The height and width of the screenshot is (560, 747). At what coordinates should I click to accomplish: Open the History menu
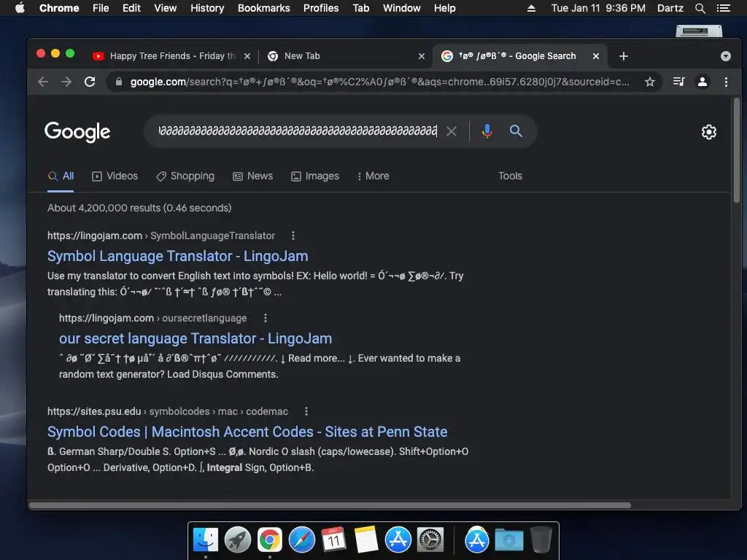(x=207, y=8)
